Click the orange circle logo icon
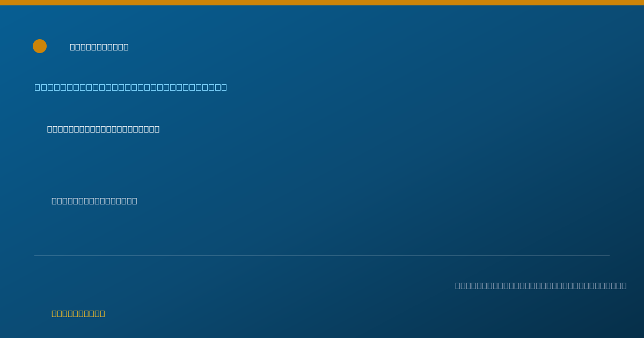The image size is (644, 338). pyautogui.click(x=40, y=46)
